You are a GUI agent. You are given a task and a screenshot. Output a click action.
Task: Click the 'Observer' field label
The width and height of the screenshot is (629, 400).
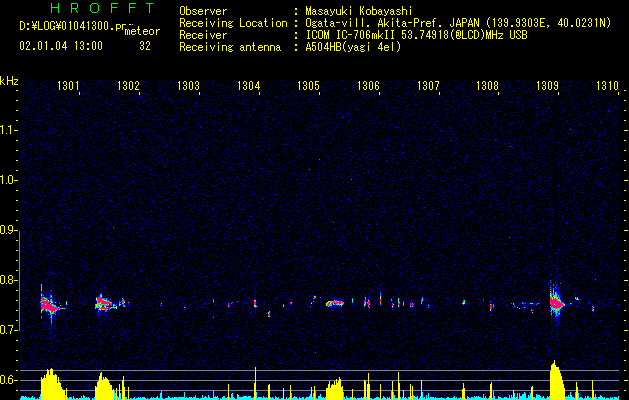tap(203, 11)
